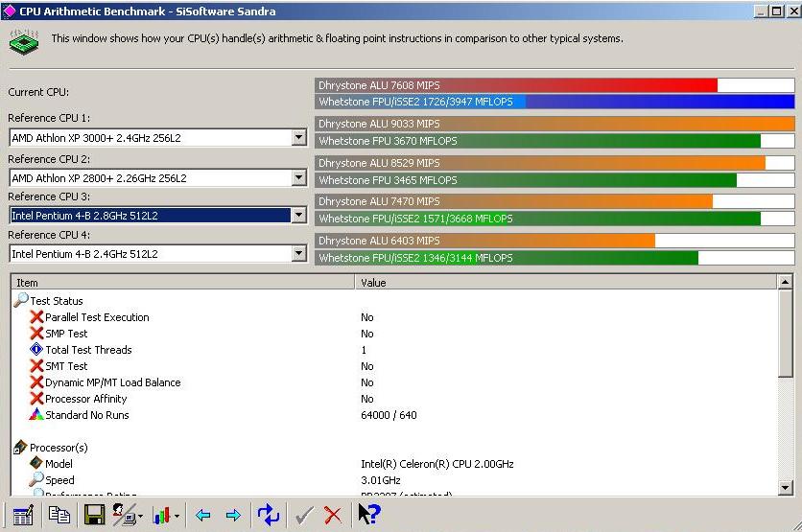The image size is (802, 532).
Task: Click red X icon beside SMT Test
Action: (x=36, y=366)
